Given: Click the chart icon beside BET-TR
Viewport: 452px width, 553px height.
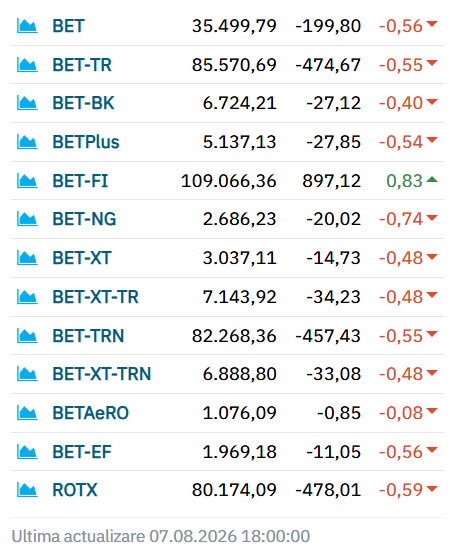Looking at the screenshot, I should (27, 65).
